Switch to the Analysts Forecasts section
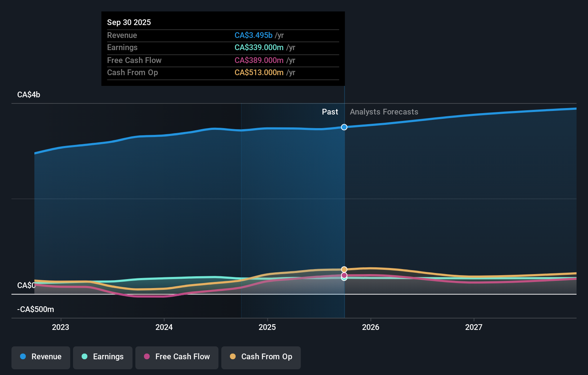This screenshot has width=588, height=375. point(384,112)
